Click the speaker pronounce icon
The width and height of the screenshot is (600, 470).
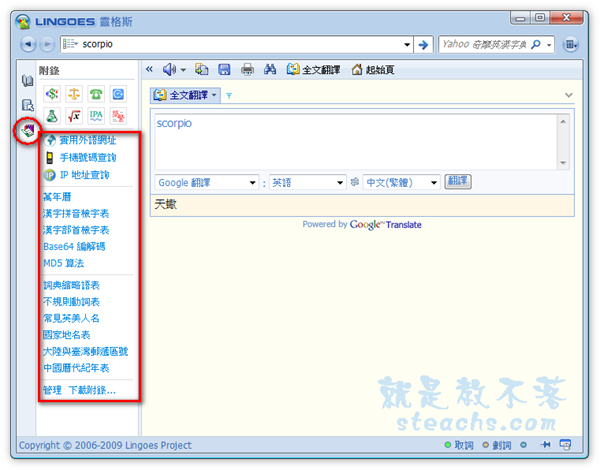tap(169, 69)
